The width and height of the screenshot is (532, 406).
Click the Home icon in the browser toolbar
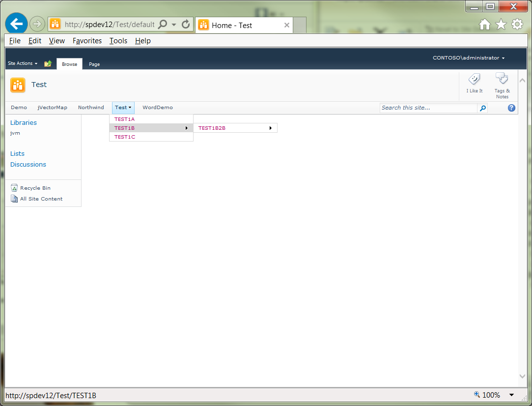pyautogui.click(x=484, y=24)
